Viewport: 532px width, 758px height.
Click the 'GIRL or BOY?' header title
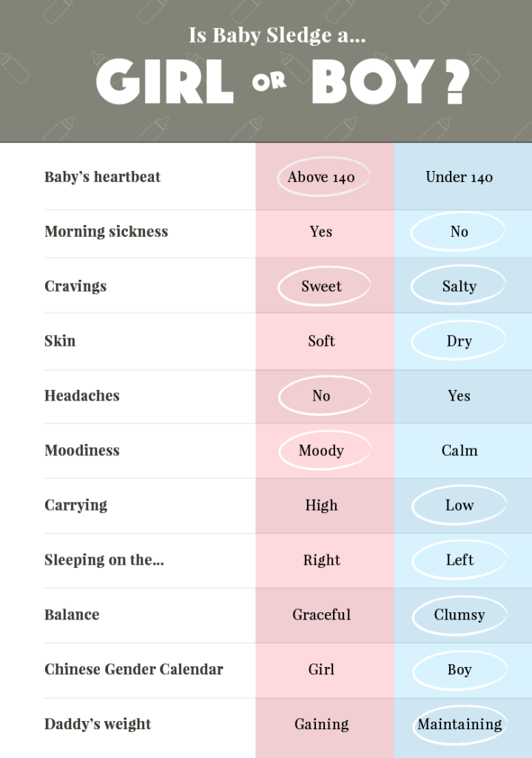coord(283,81)
